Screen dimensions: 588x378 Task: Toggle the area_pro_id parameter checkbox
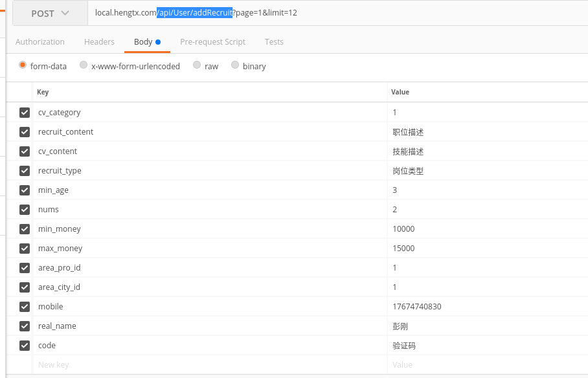pos(25,268)
